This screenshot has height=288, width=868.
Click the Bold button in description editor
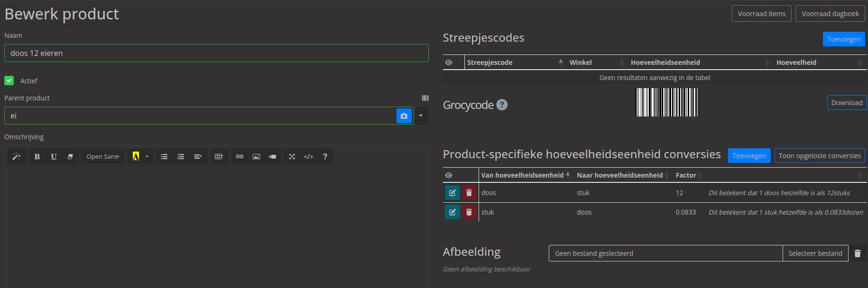point(37,157)
